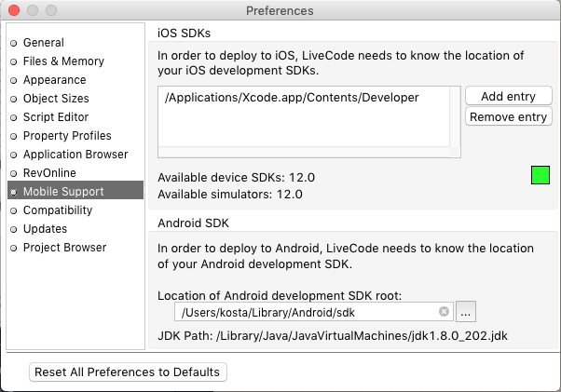Go to Updates preferences
561x392 pixels.
(45, 229)
